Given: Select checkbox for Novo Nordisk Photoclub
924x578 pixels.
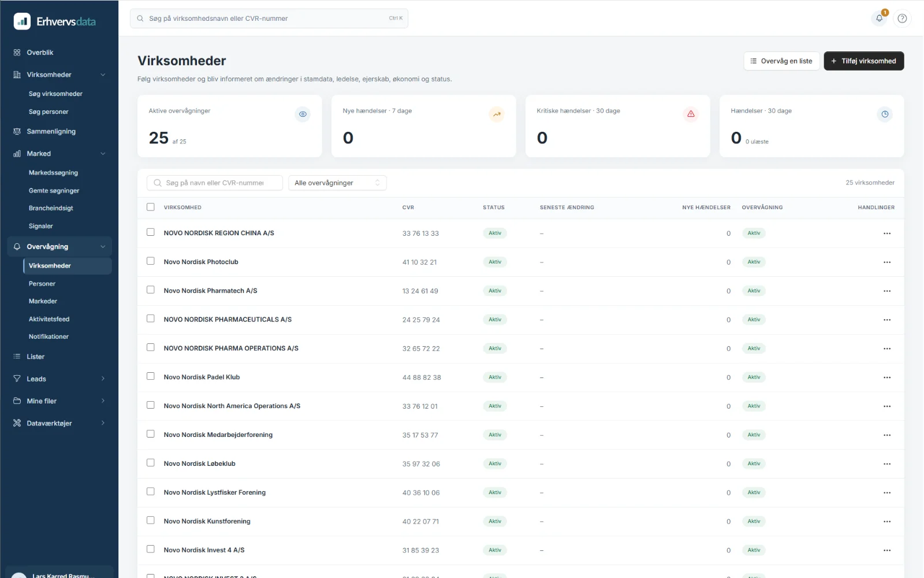Looking at the screenshot, I should point(151,261).
